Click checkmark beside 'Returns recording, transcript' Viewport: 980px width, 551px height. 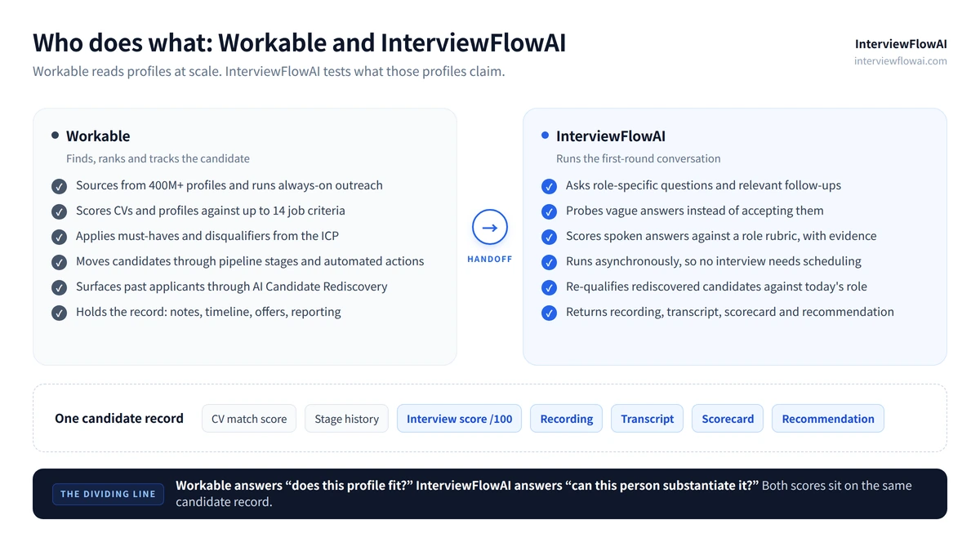[x=549, y=313]
